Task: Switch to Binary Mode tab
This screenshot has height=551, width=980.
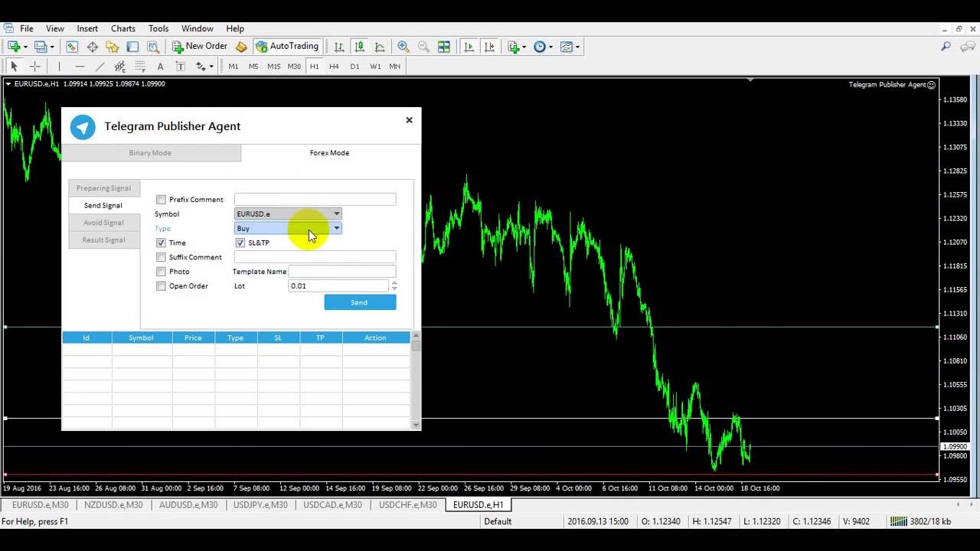Action: click(150, 153)
